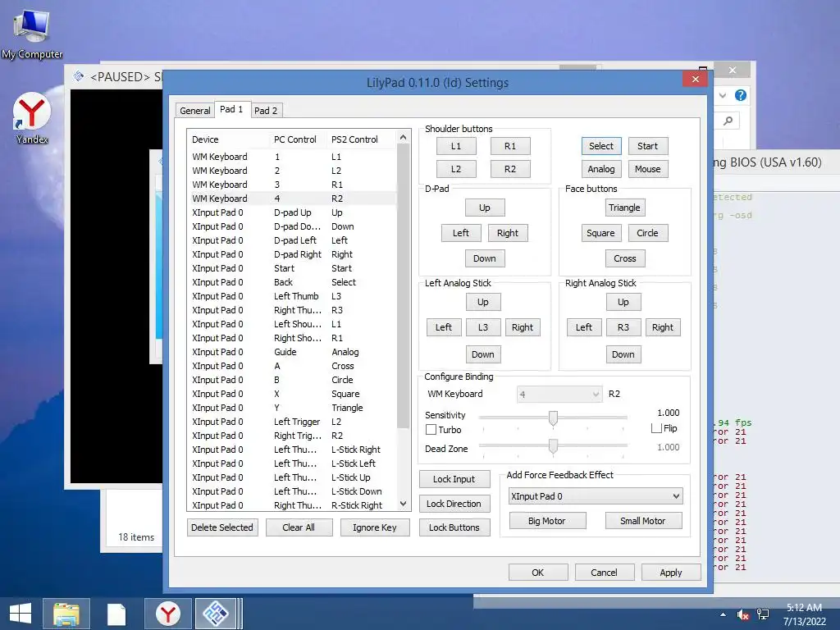Sort by the PC Control column header
The height and width of the screenshot is (630, 840).
pyautogui.click(x=298, y=139)
